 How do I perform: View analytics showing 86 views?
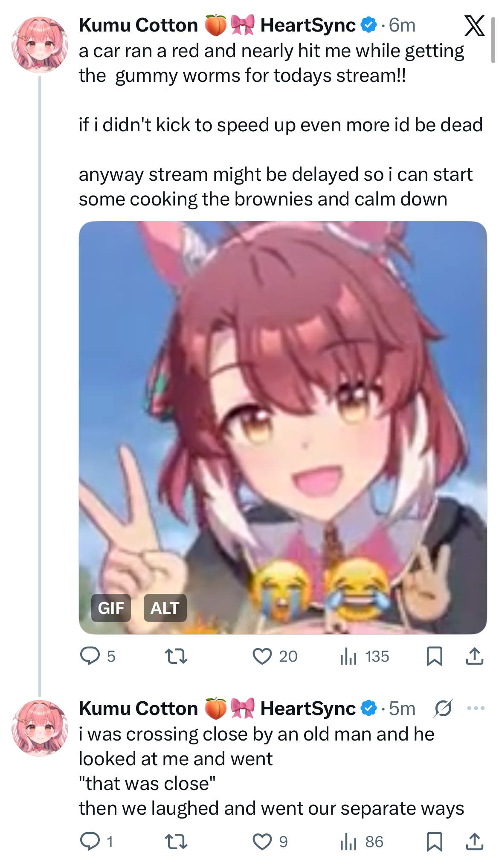pos(362,842)
